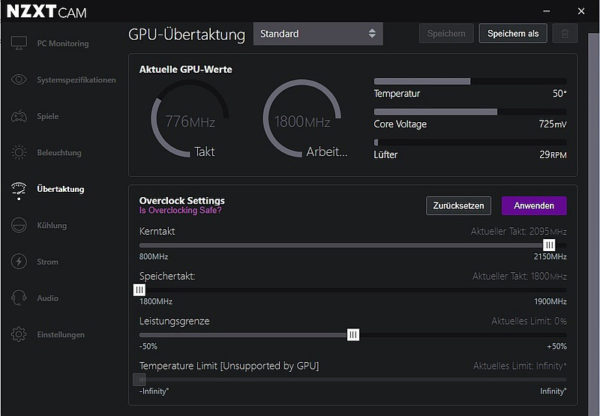Screen dimensions: 600x416
Task: Open the Kühlung section
Action: pyautogui.click(x=52, y=225)
